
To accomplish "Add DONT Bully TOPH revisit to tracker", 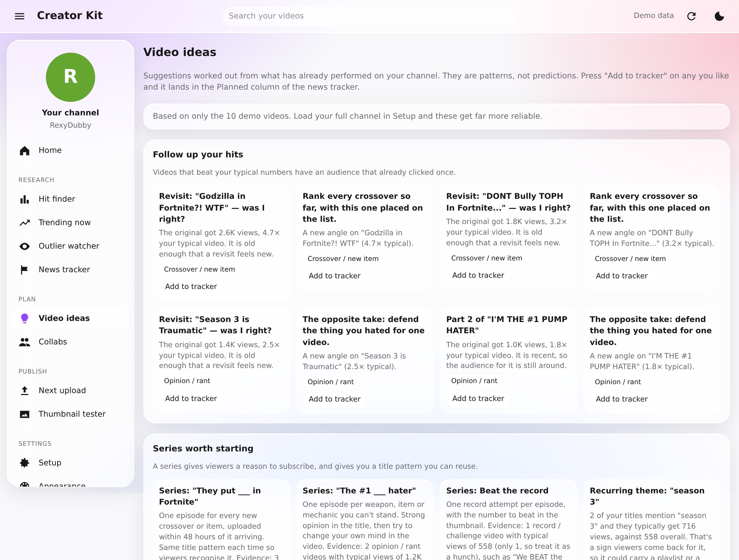I will (478, 275).
